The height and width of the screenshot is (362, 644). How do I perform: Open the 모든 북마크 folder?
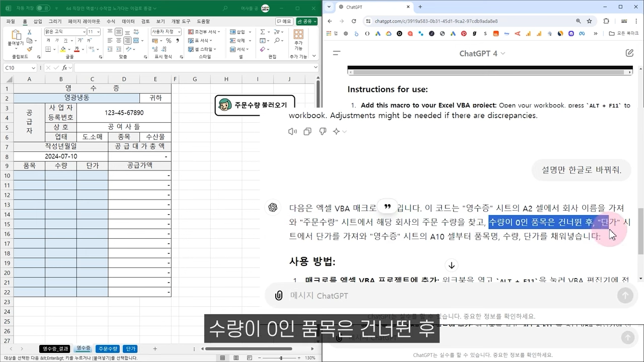tap(623, 34)
